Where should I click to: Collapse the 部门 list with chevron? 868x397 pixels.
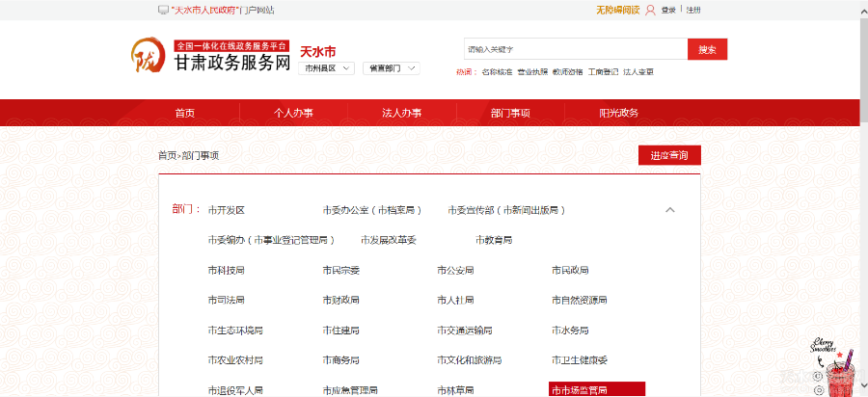pos(670,210)
